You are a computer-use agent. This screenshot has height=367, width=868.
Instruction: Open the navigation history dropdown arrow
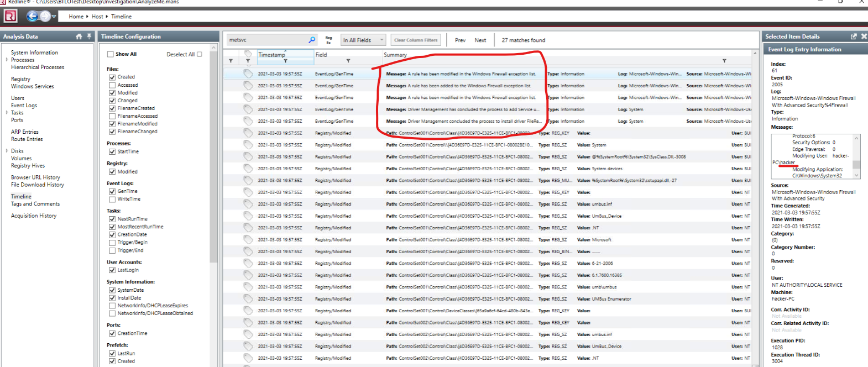click(x=54, y=17)
